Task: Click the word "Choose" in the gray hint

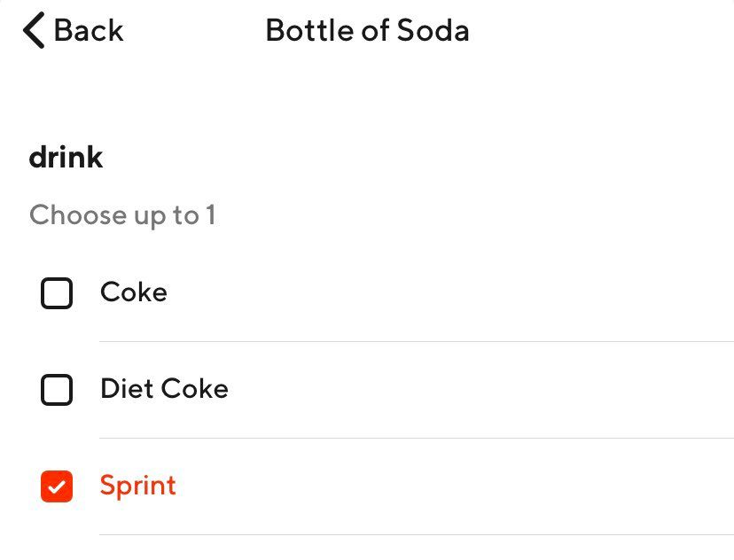Action: (x=77, y=215)
